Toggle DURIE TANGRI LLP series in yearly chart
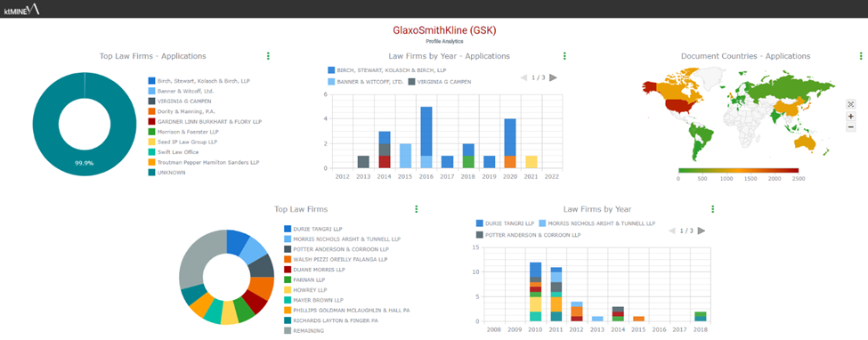 pyautogui.click(x=505, y=223)
